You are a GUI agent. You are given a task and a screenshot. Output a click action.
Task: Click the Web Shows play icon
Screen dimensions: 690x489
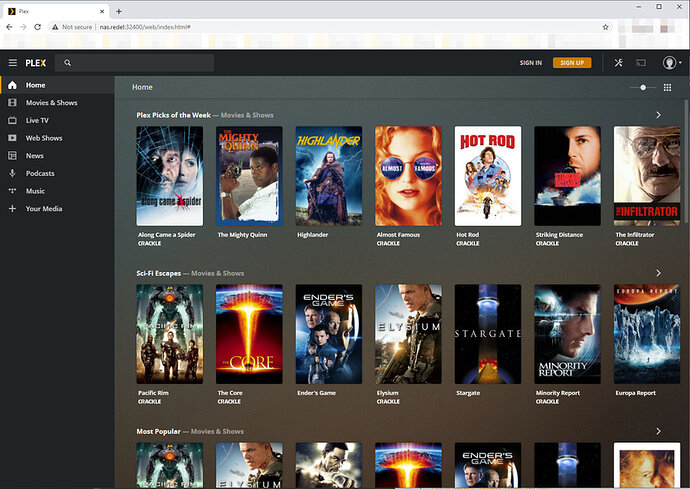click(x=12, y=138)
